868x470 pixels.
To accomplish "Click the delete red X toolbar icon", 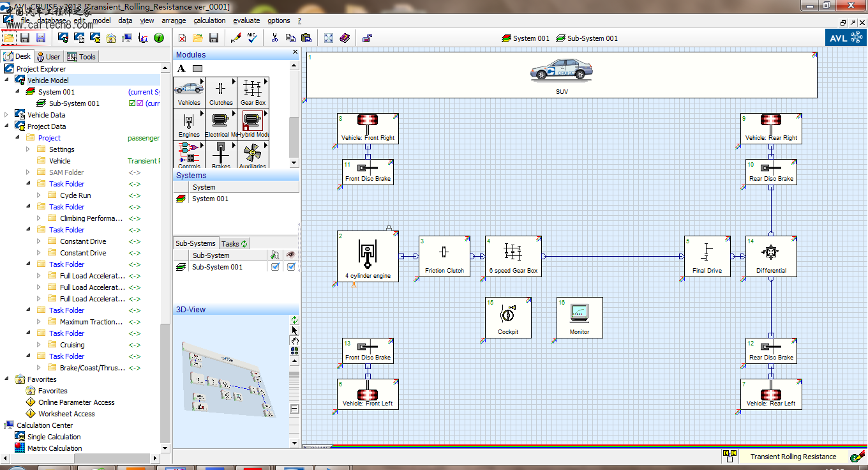I will pos(182,38).
